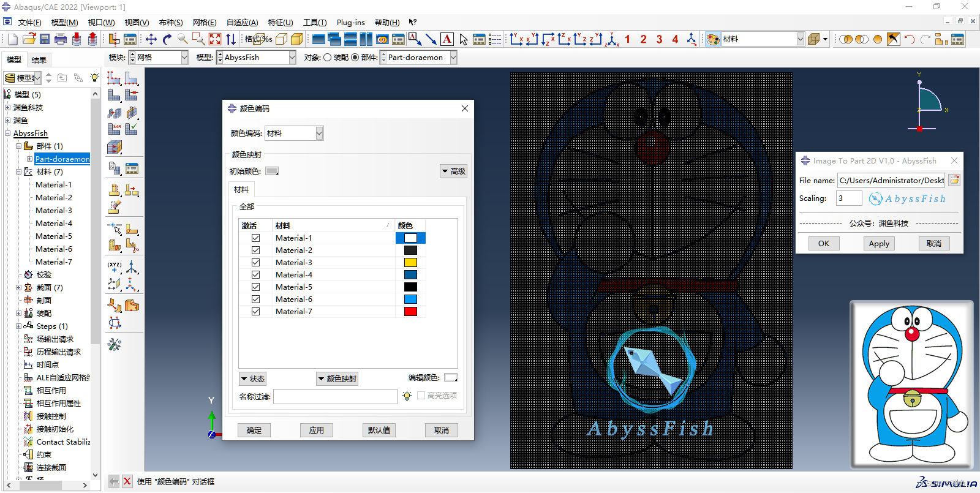Click the Undo arrow icon in toolbar
Screen dimensions: 980x493
910,39
